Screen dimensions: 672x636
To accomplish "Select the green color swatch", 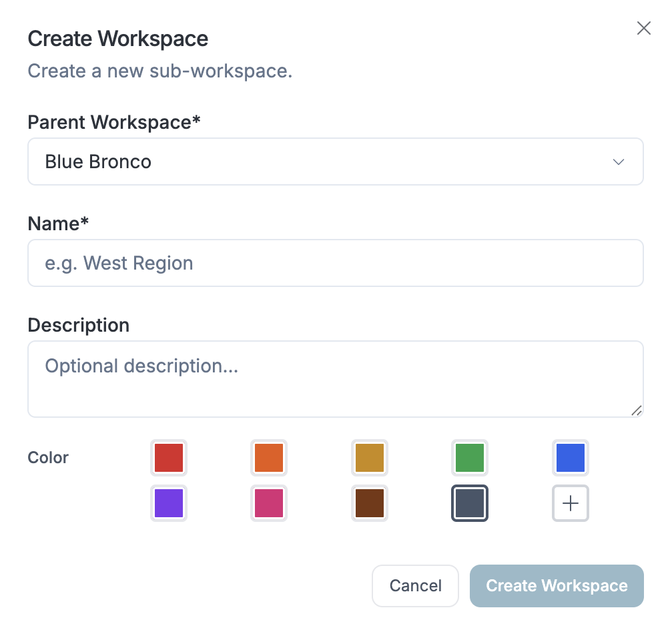I will (x=470, y=458).
